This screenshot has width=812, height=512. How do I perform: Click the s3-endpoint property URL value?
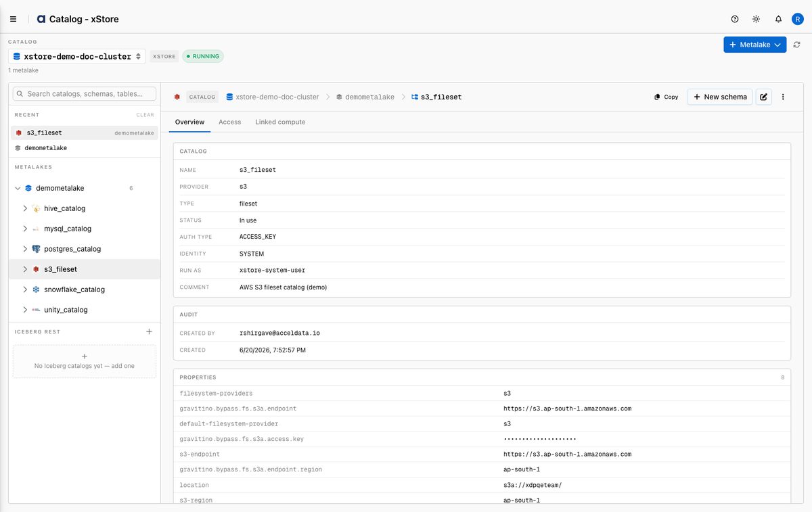tap(568, 454)
